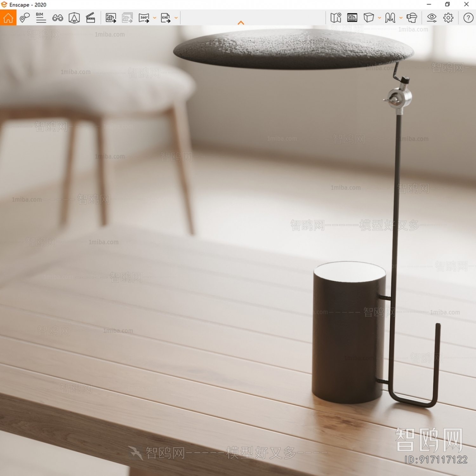Click the wings navigation mode icon

click(x=390, y=18)
